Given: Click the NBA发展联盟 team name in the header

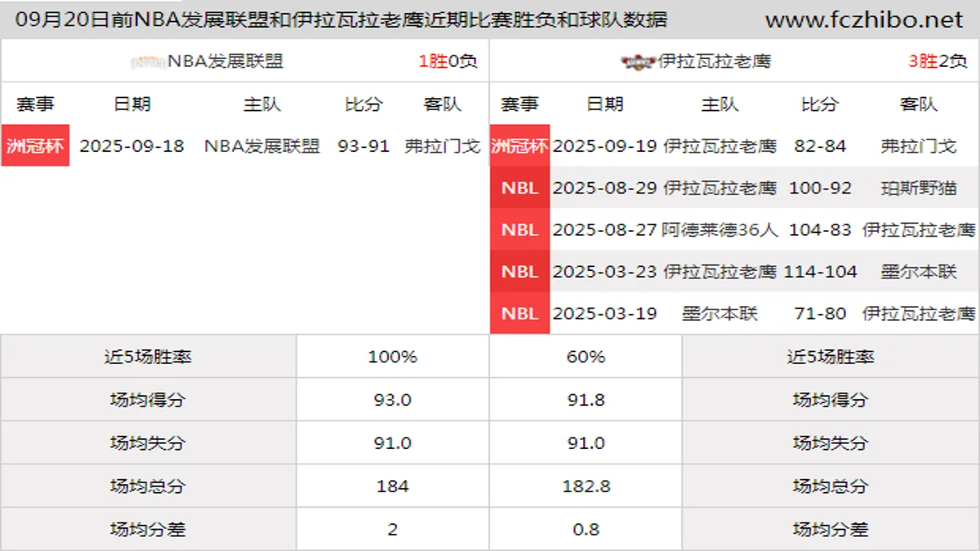Looking at the screenshot, I should click(x=225, y=61).
